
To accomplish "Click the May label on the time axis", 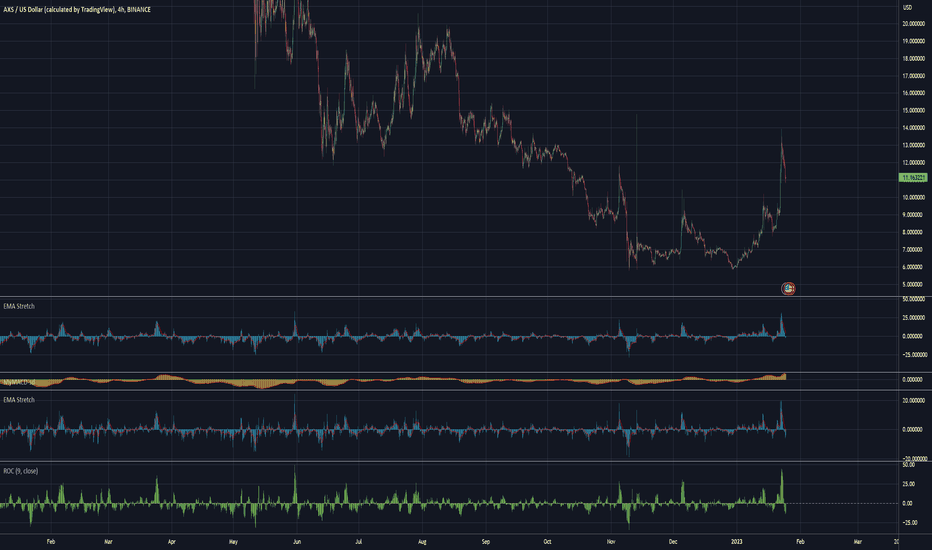I will [234, 542].
